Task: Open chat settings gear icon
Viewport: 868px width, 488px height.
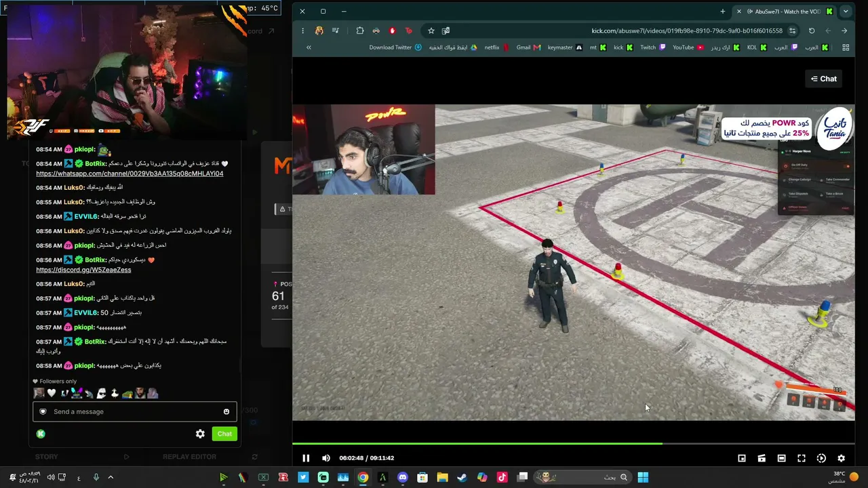Action: click(x=200, y=434)
